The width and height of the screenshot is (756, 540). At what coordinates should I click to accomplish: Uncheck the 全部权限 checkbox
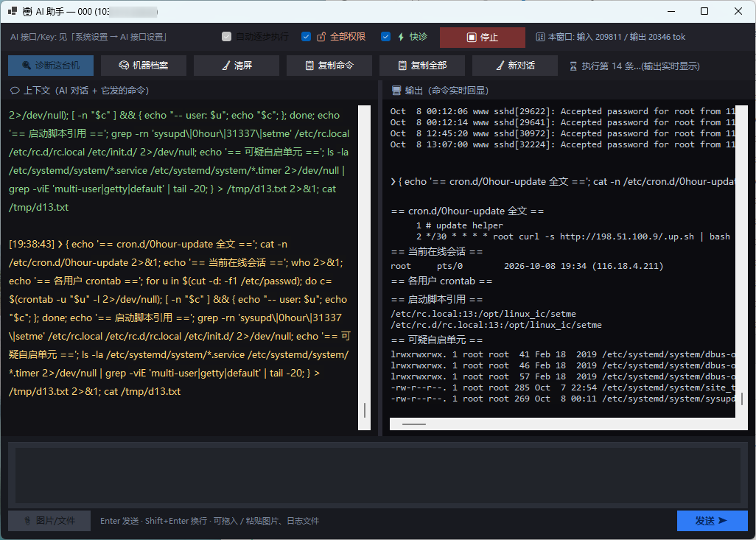coord(307,37)
